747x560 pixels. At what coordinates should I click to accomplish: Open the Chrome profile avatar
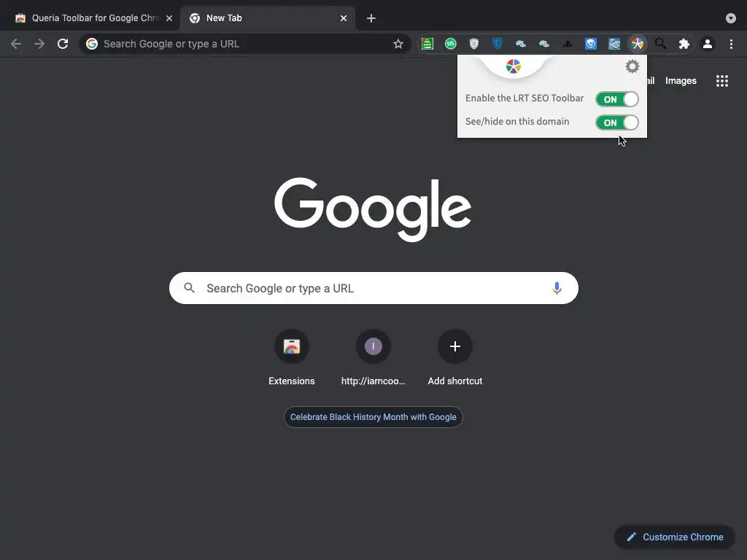(x=708, y=44)
